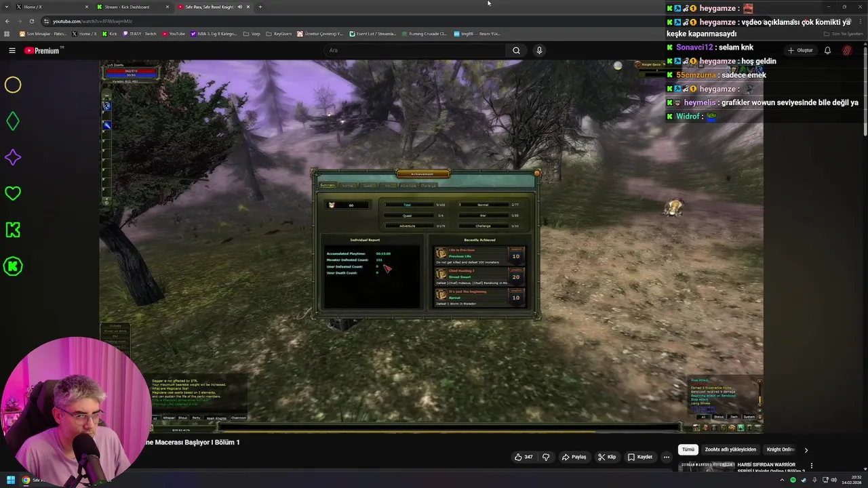Open the KeyGivers bookmarks folder
The image size is (868, 488).
point(279,33)
